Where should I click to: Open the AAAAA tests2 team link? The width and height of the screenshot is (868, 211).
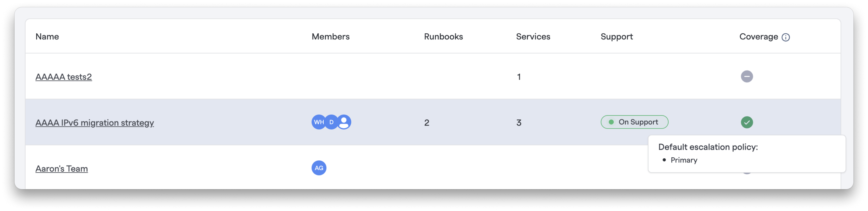[x=64, y=77]
